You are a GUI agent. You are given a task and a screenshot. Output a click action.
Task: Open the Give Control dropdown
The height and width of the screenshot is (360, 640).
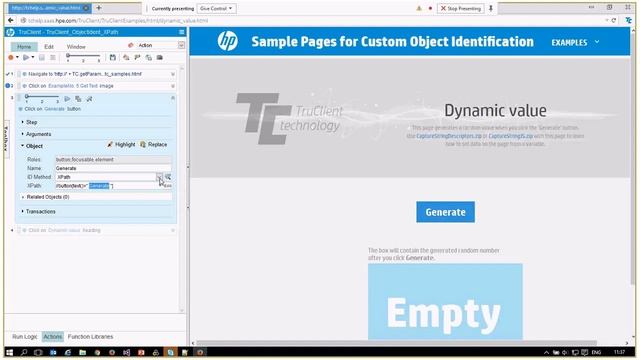[216, 8]
